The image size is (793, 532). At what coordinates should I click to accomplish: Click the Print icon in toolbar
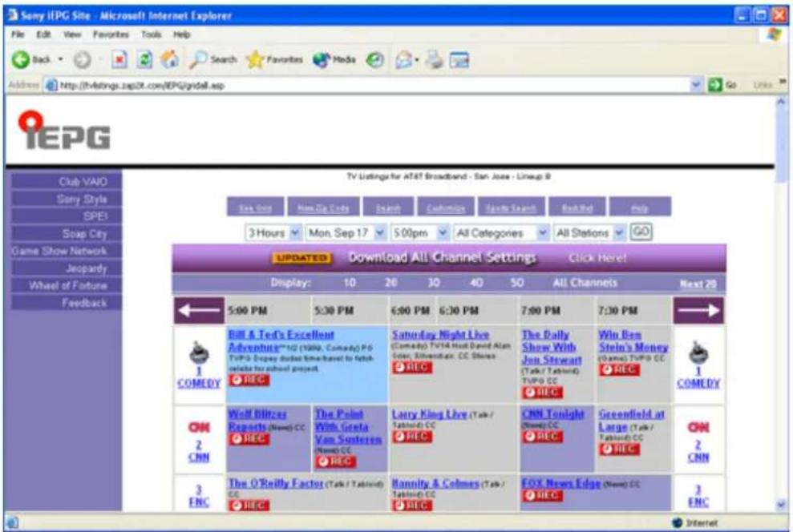[434, 60]
